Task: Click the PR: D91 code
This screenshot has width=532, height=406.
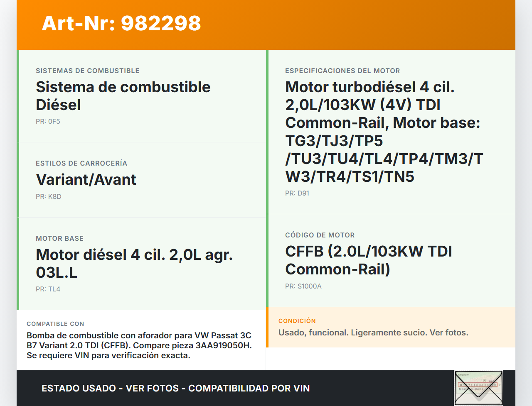Action: pyautogui.click(x=297, y=193)
